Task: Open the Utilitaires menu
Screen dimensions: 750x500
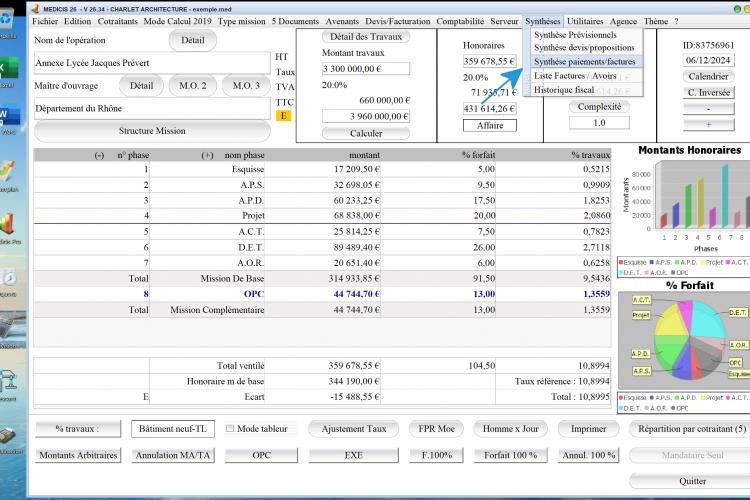Action: [585, 22]
